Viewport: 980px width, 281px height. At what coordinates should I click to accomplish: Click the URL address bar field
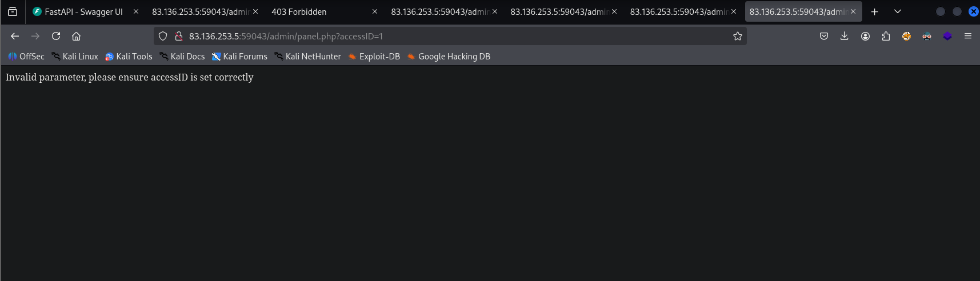point(446,36)
